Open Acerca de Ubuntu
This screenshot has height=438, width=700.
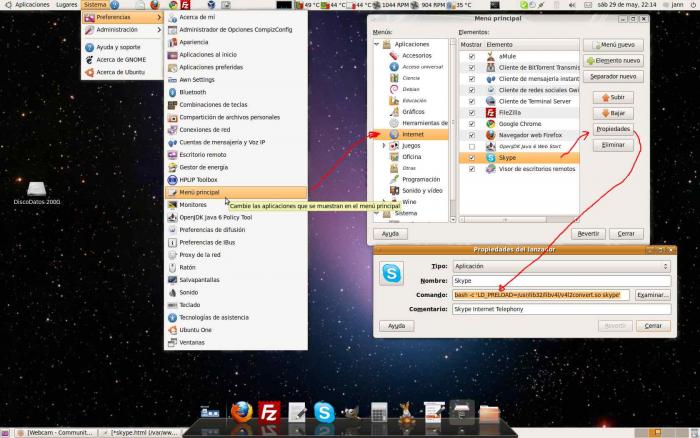pyautogui.click(x=122, y=72)
